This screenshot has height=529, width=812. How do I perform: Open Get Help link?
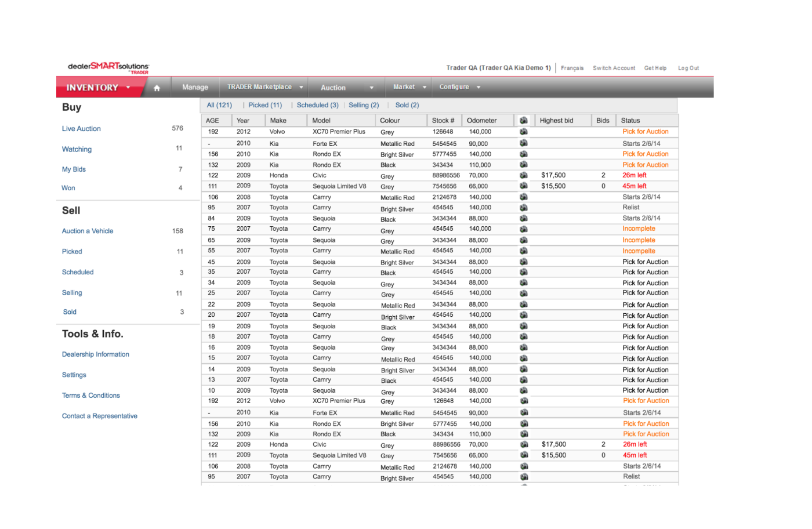(655, 68)
